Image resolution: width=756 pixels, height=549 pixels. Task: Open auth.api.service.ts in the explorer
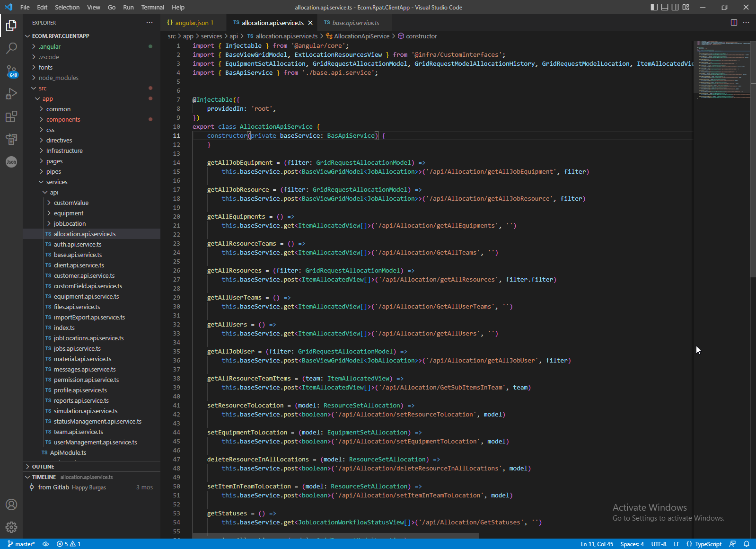[x=78, y=244]
